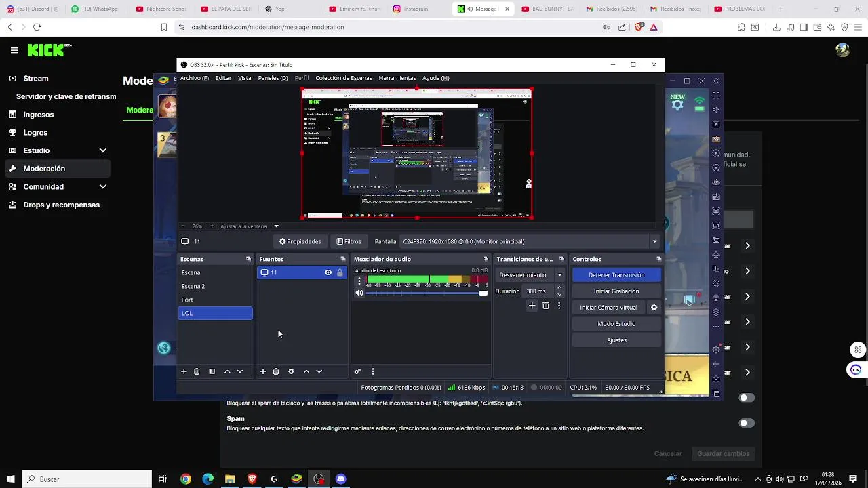Open Kick hamburger menu
This screenshot has height=488, width=868.
pos(14,50)
